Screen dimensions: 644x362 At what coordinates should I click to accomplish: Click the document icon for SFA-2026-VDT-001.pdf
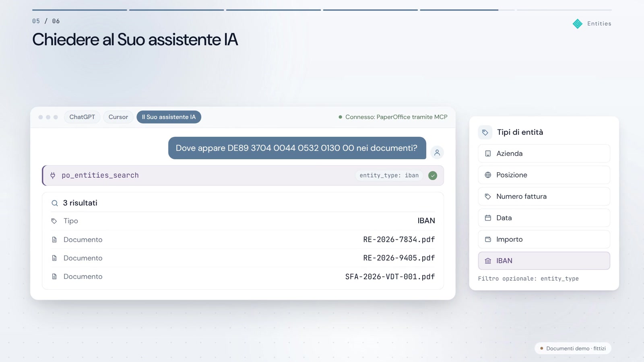tap(54, 277)
